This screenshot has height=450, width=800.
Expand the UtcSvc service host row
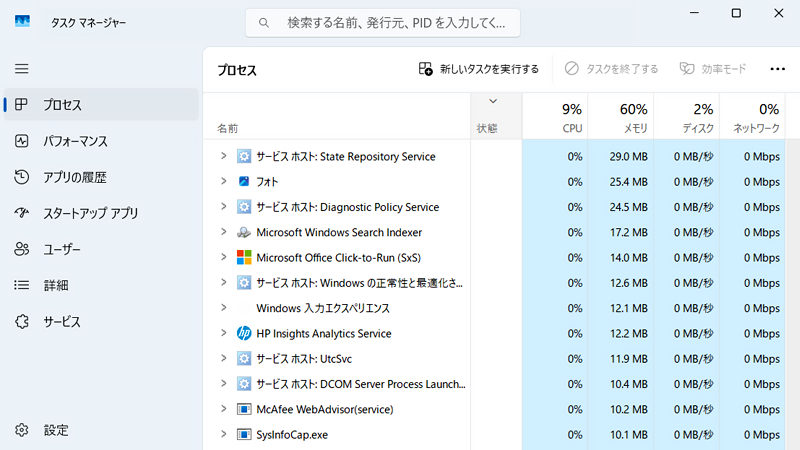pos(223,358)
